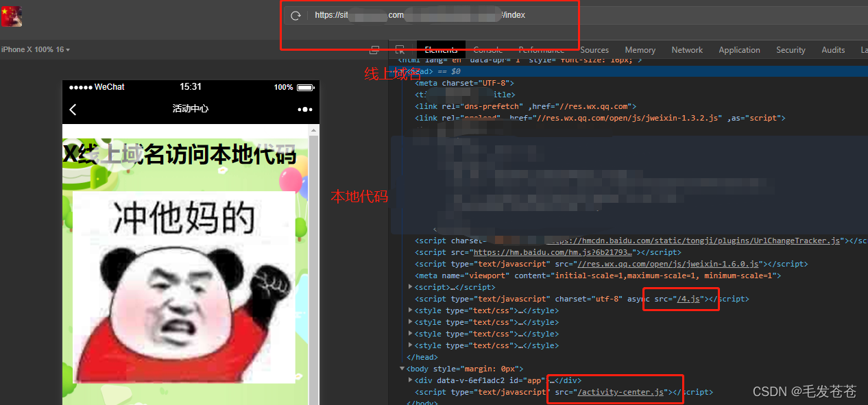Image resolution: width=868 pixels, height=405 pixels.
Task: Switch to the Security tab
Action: click(791, 50)
